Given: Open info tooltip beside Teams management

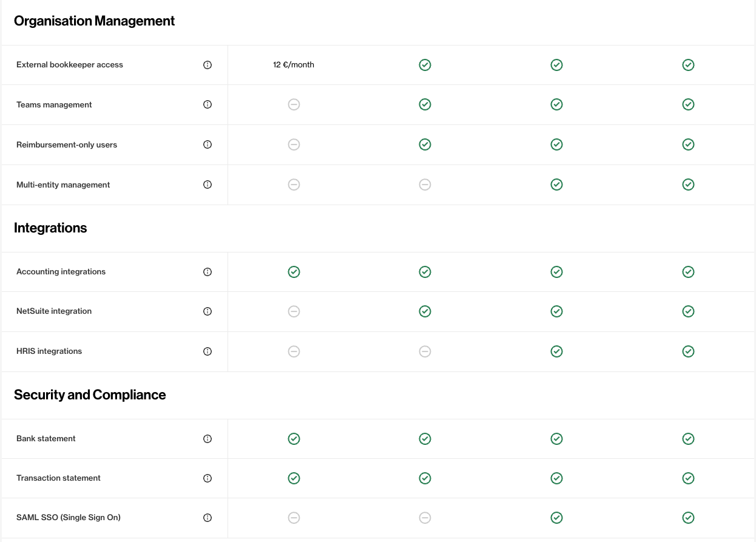Looking at the screenshot, I should click(208, 104).
